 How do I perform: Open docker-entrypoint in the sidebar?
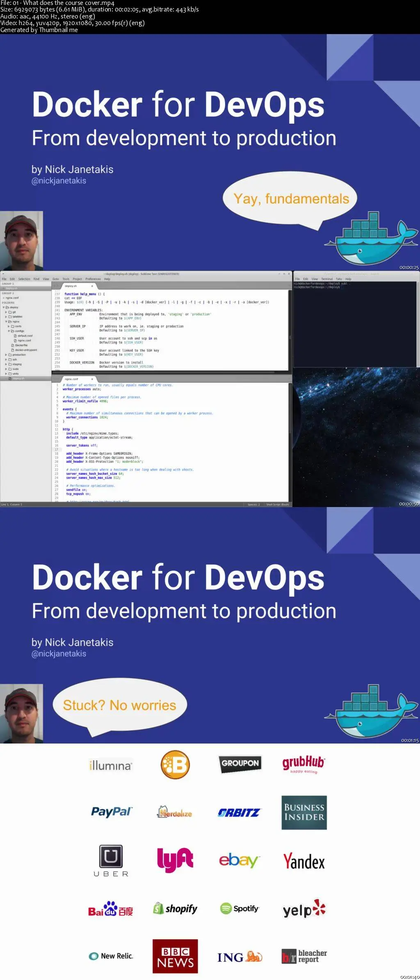coord(26,350)
